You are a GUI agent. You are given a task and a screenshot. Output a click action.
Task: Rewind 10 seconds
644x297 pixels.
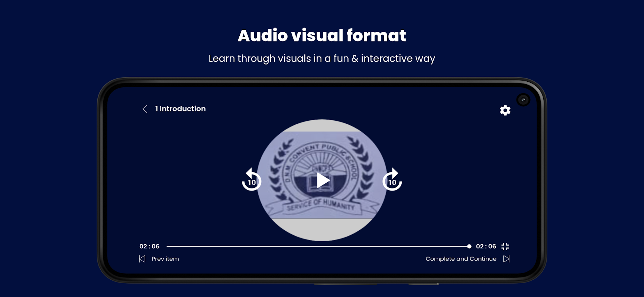point(252,180)
